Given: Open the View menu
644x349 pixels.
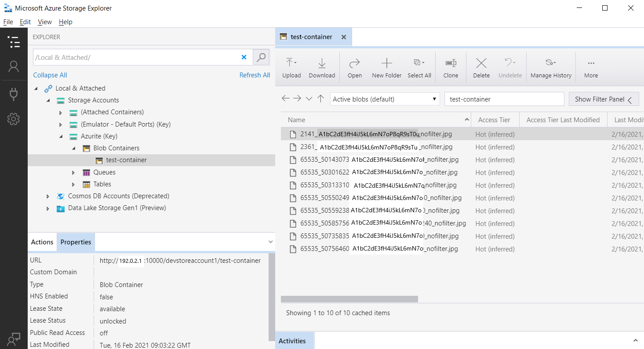Looking at the screenshot, I should pos(45,22).
